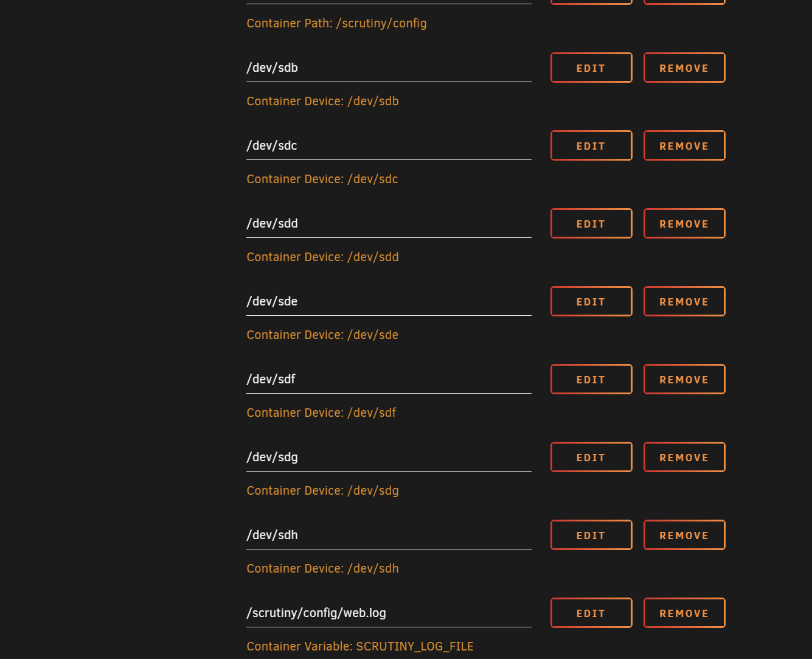
Task: Edit the /dev/sde device mapping
Action: (x=591, y=301)
